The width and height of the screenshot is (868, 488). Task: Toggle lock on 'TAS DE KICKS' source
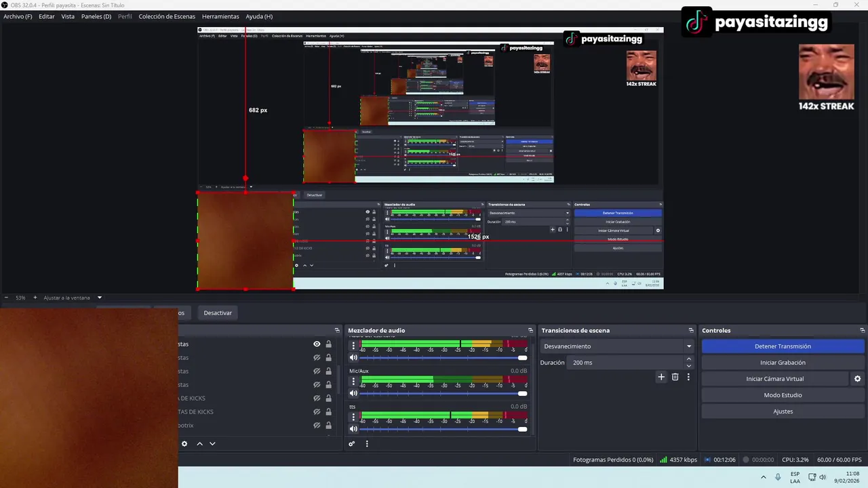coord(329,412)
